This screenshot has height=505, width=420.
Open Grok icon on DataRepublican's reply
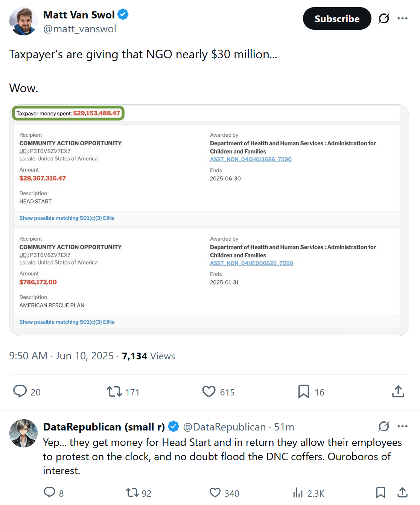point(384,426)
